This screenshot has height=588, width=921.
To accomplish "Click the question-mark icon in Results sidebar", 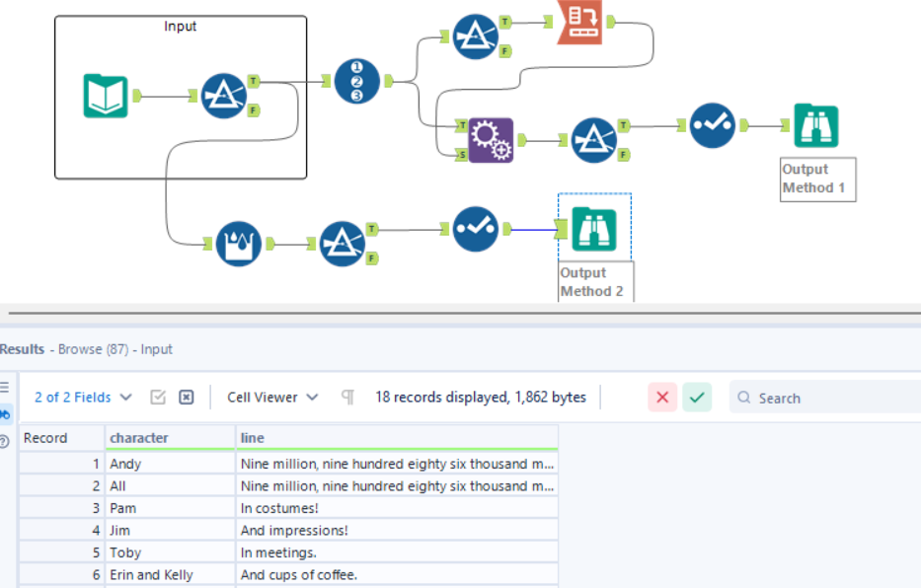I will (4, 441).
